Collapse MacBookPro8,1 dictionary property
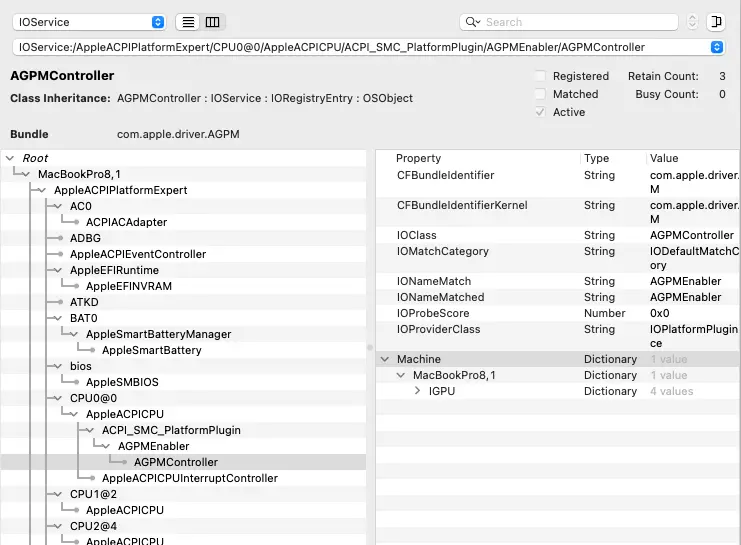Screen dimensions: 741x545 coord(401,375)
